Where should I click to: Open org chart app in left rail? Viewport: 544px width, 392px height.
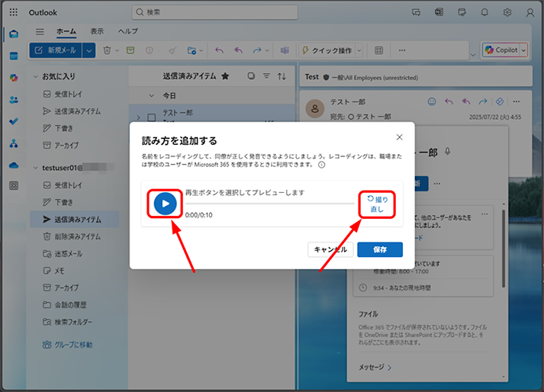[14, 143]
